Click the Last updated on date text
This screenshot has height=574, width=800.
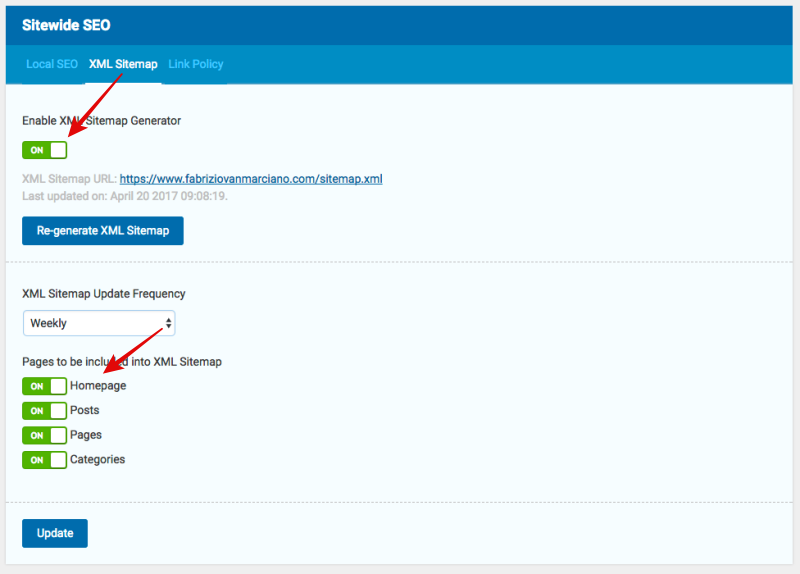click(125, 196)
